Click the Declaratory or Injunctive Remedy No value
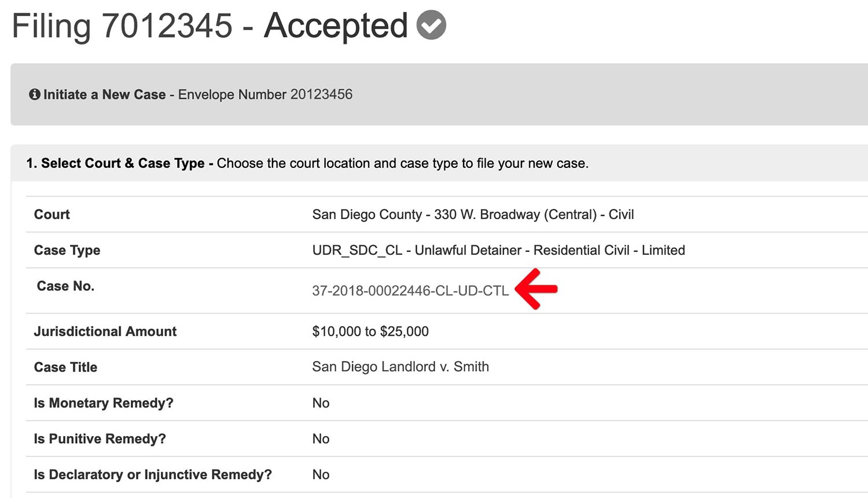The width and height of the screenshot is (868, 498). [321, 475]
